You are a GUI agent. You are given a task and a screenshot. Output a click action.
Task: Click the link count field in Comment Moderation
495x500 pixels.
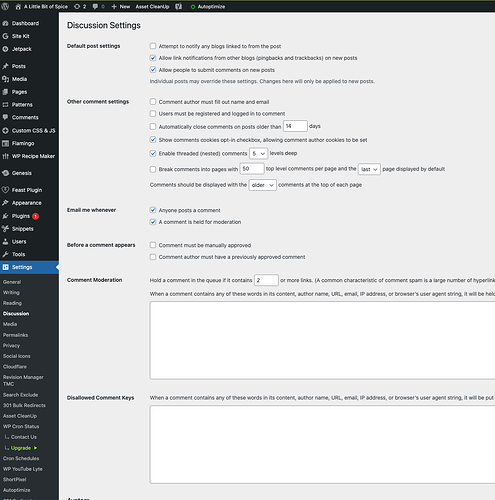[266, 280]
